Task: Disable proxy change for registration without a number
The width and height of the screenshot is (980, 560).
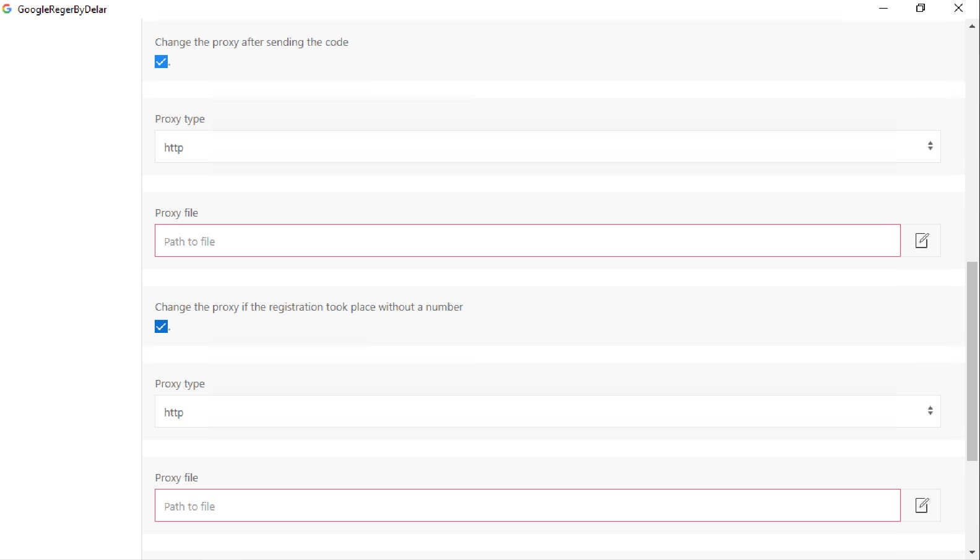Action: tap(161, 327)
